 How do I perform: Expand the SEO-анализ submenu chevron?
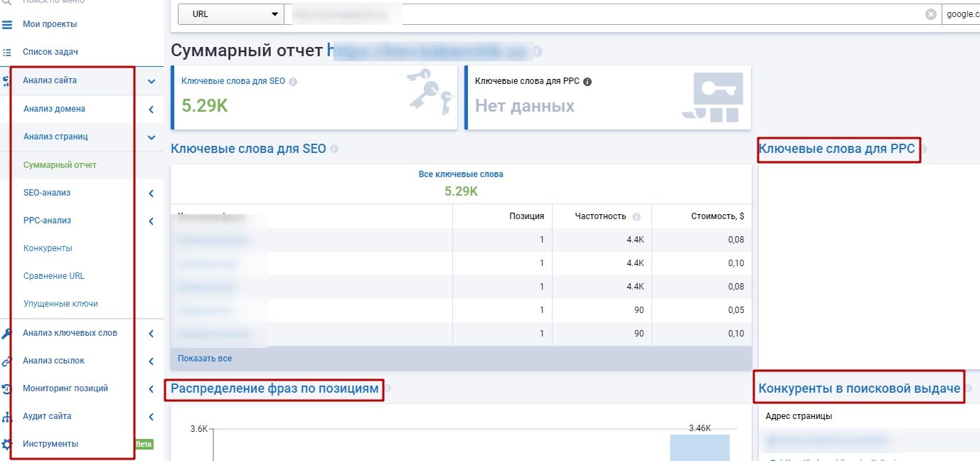151,194
